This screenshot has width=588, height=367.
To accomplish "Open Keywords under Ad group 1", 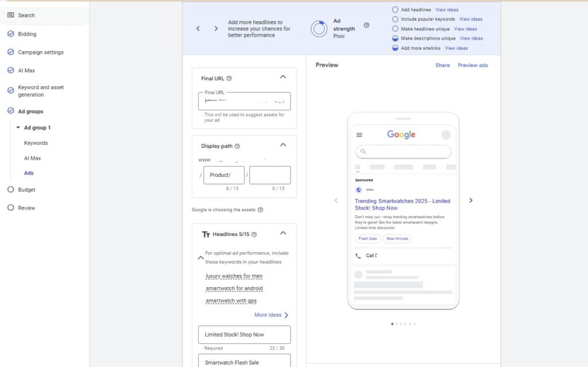I will pos(36,143).
